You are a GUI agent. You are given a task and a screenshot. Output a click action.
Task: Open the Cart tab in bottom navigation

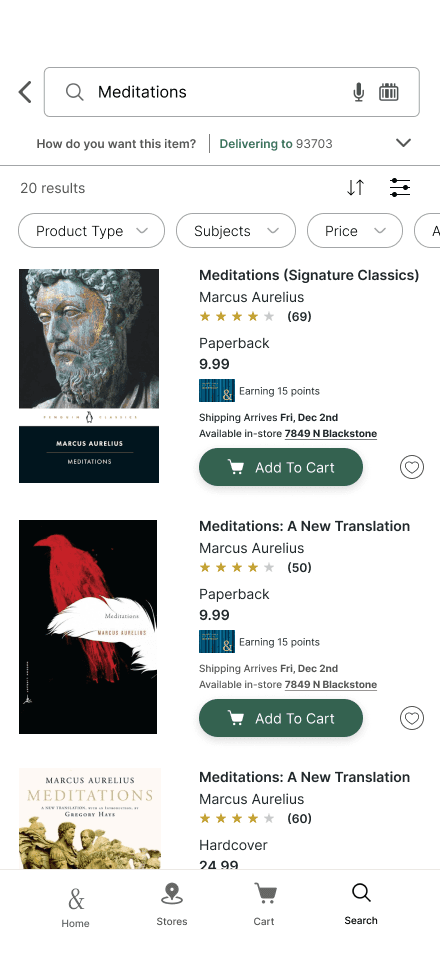coord(264,904)
